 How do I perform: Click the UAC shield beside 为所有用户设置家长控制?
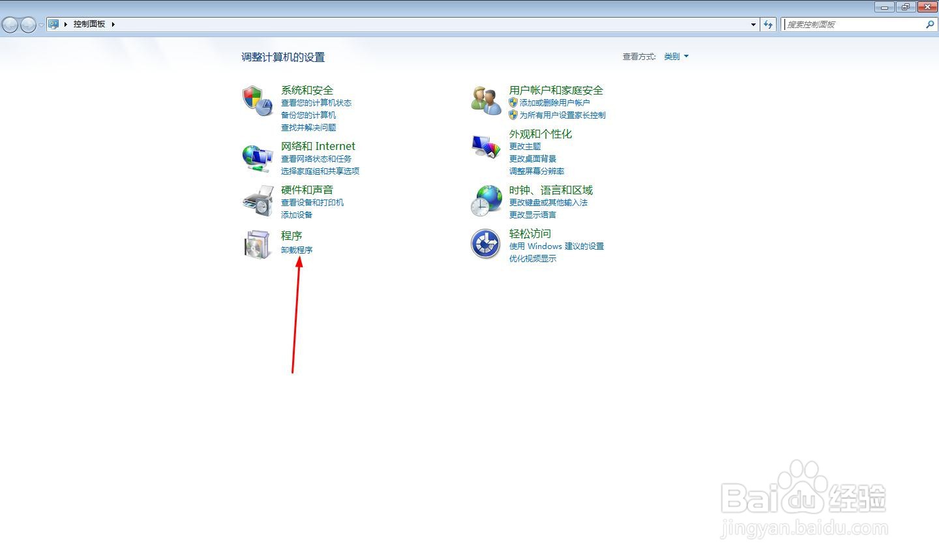(x=513, y=115)
